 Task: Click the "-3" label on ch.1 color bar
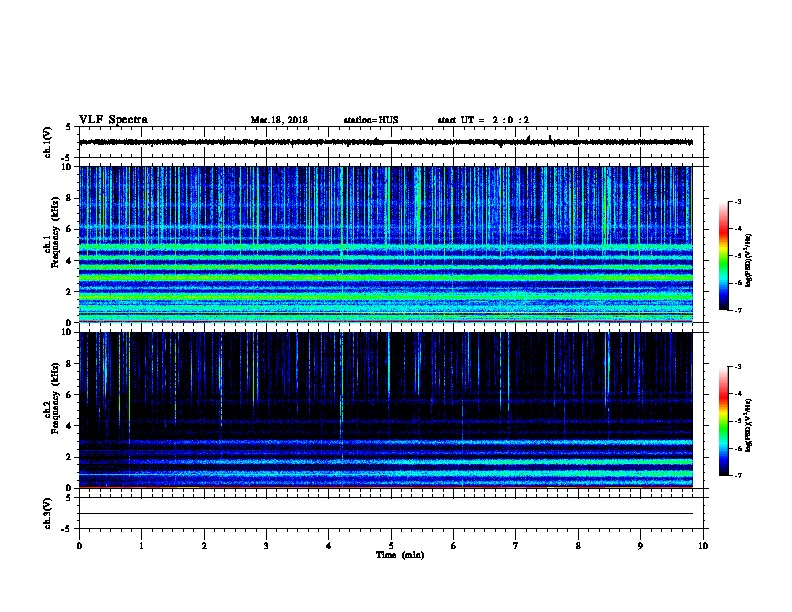point(738,201)
